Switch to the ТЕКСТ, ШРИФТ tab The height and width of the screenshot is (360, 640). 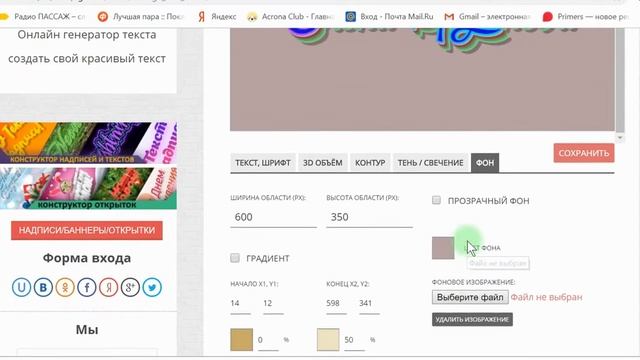click(x=263, y=163)
